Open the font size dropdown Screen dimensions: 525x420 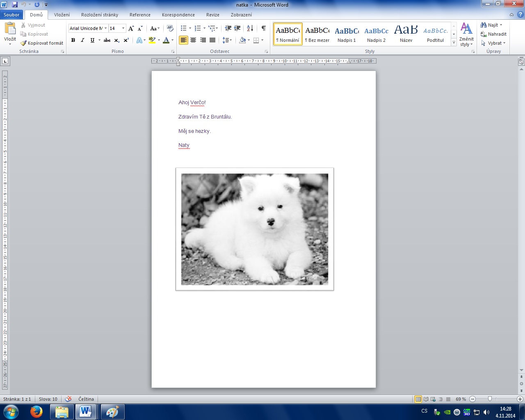tap(123, 28)
